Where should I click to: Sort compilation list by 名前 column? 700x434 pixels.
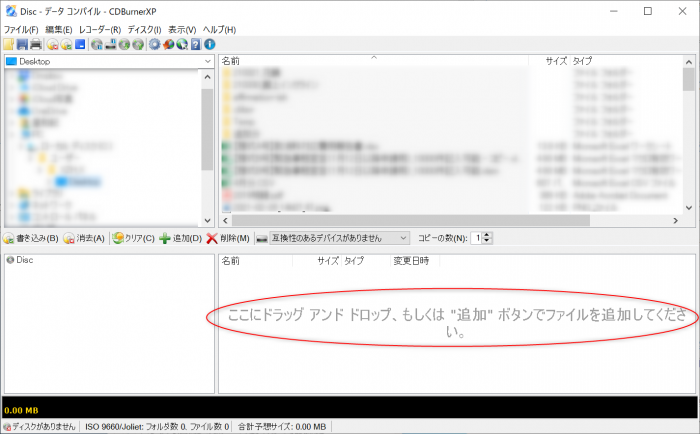click(x=255, y=261)
